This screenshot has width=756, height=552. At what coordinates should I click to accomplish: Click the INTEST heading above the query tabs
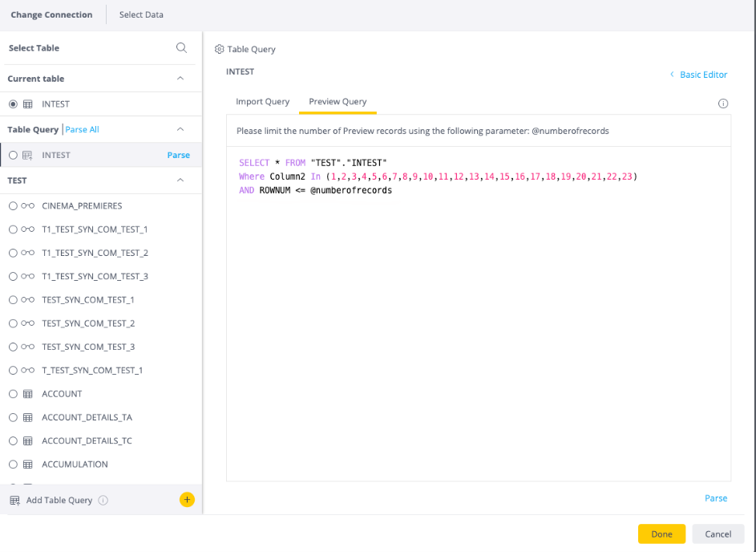click(240, 71)
